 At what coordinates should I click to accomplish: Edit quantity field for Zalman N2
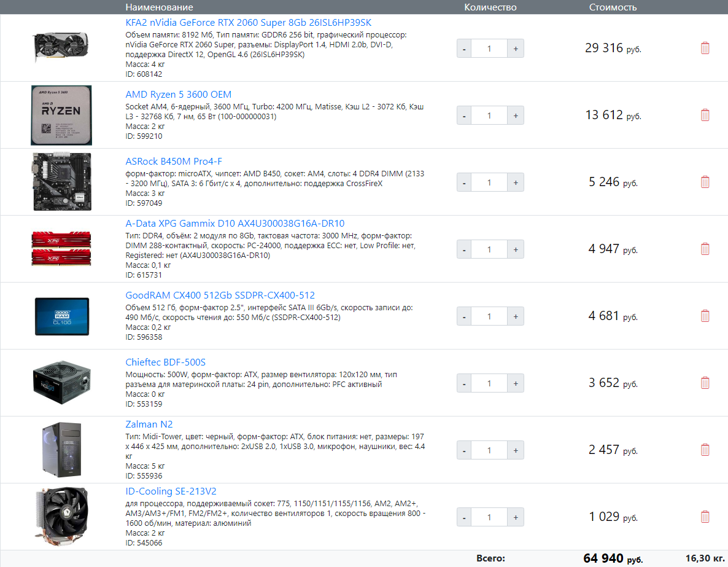[x=489, y=450]
